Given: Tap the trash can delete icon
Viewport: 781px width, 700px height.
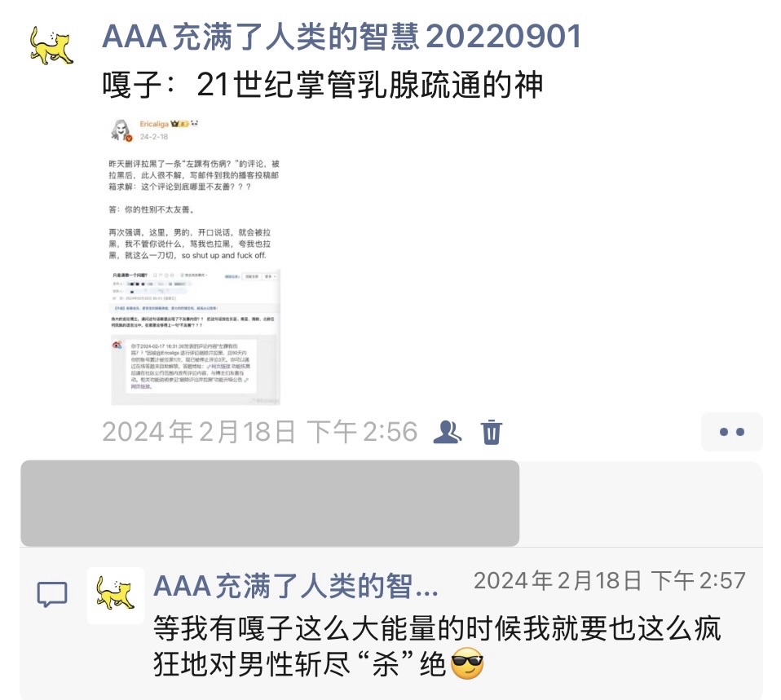Looking at the screenshot, I should pos(491,432).
